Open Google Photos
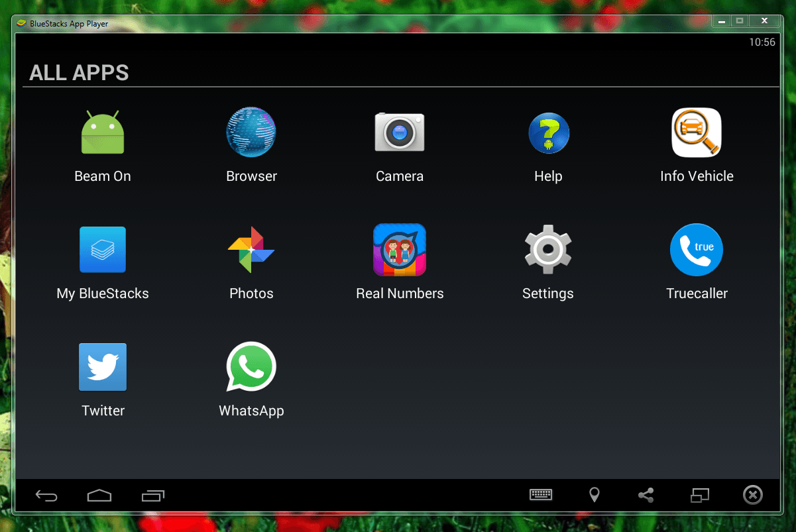The image size is (796, 532). [251, 250]
